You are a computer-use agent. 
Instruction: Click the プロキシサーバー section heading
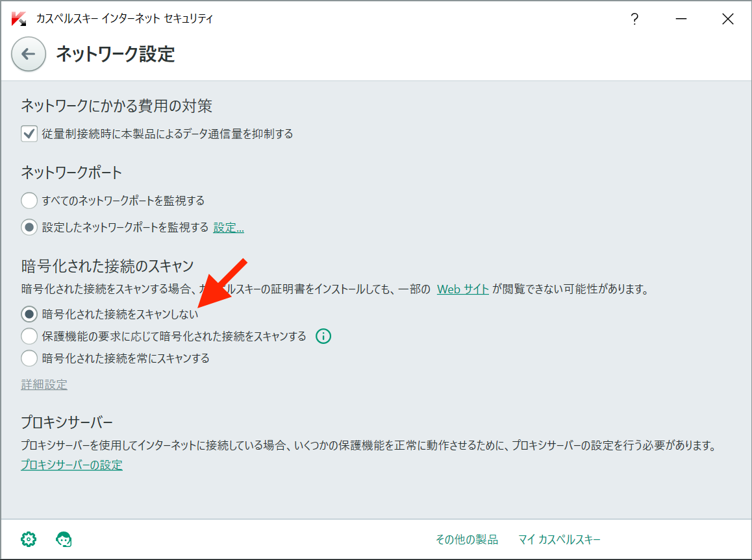pyautogui.click(x=67, y=422)
